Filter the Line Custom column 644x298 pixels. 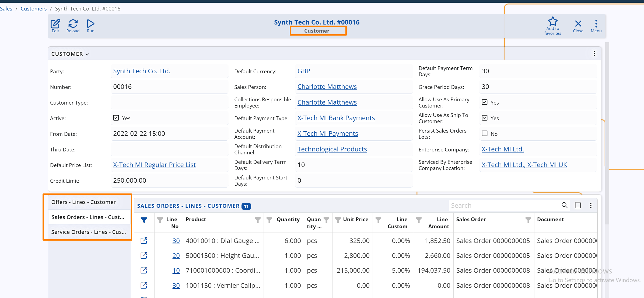(378, 220)
